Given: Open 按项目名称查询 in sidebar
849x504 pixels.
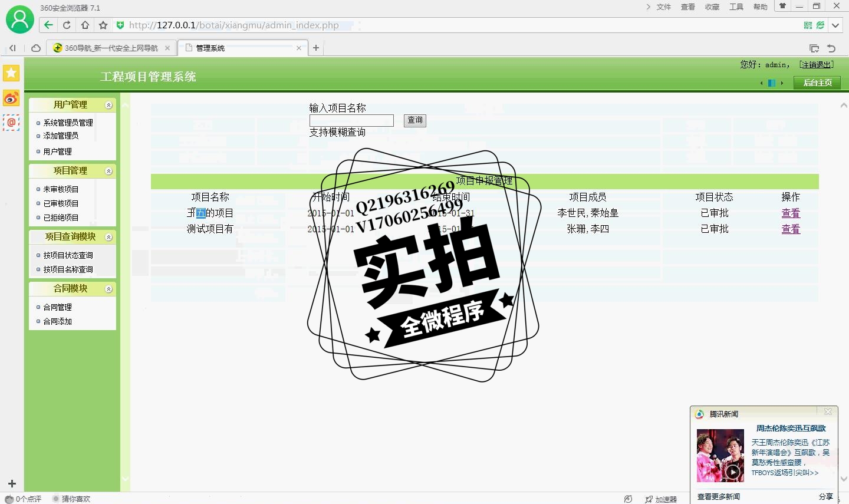Looking at the screenshot, I should click(x=68, y=269).
